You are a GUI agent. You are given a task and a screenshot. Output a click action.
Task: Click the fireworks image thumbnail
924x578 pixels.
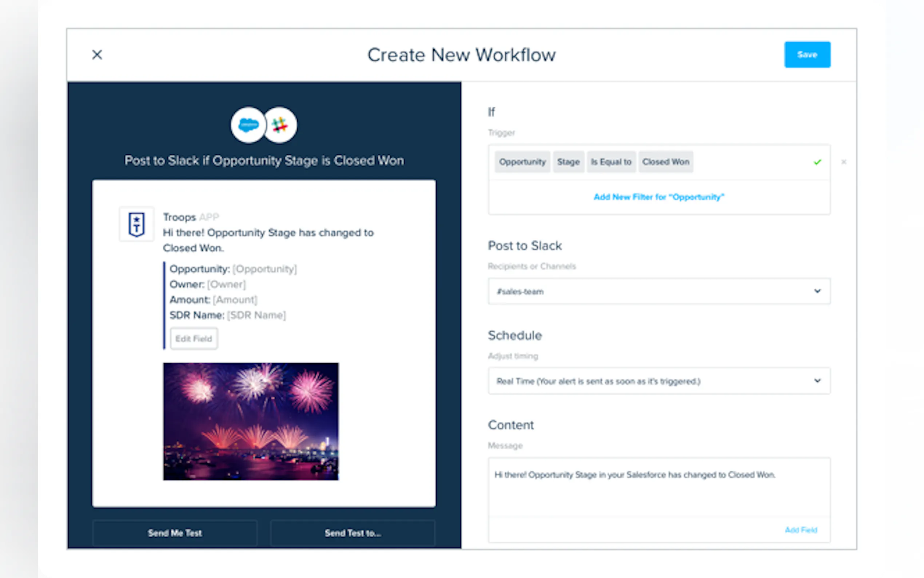pyautogui.click(x=251, y=421)
